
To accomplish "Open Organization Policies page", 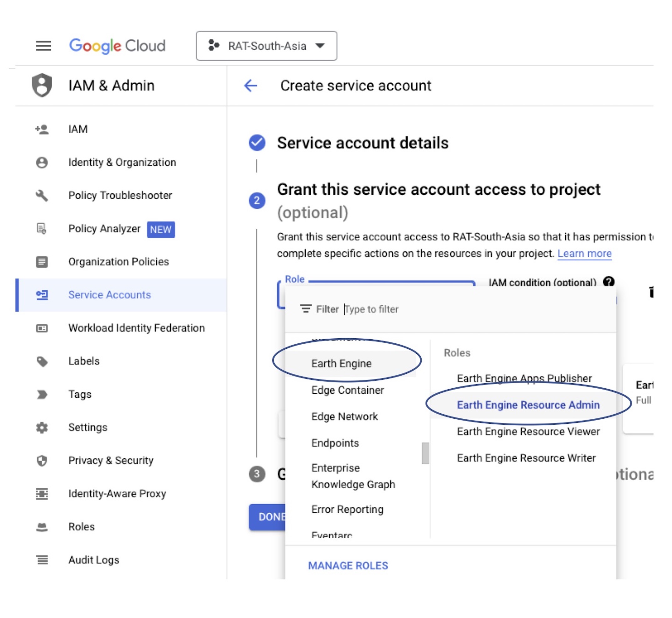I will (118, 262).
